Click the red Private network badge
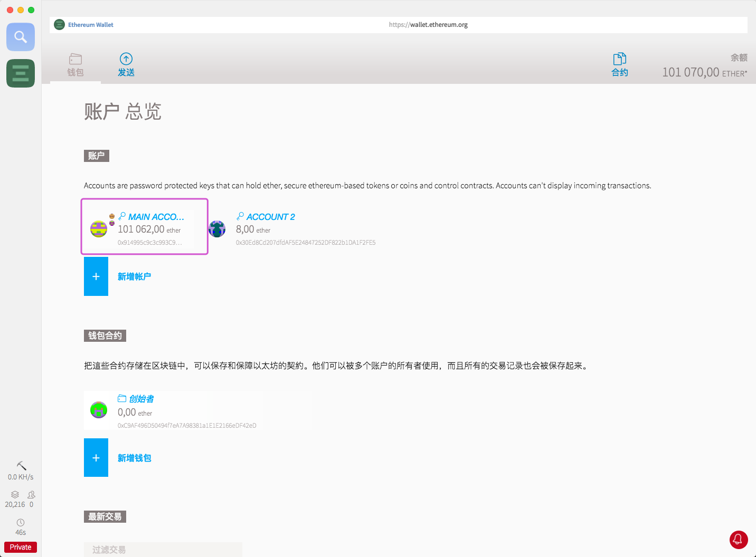Viewport: 756px width, 557px height. (x=21, y=547)
